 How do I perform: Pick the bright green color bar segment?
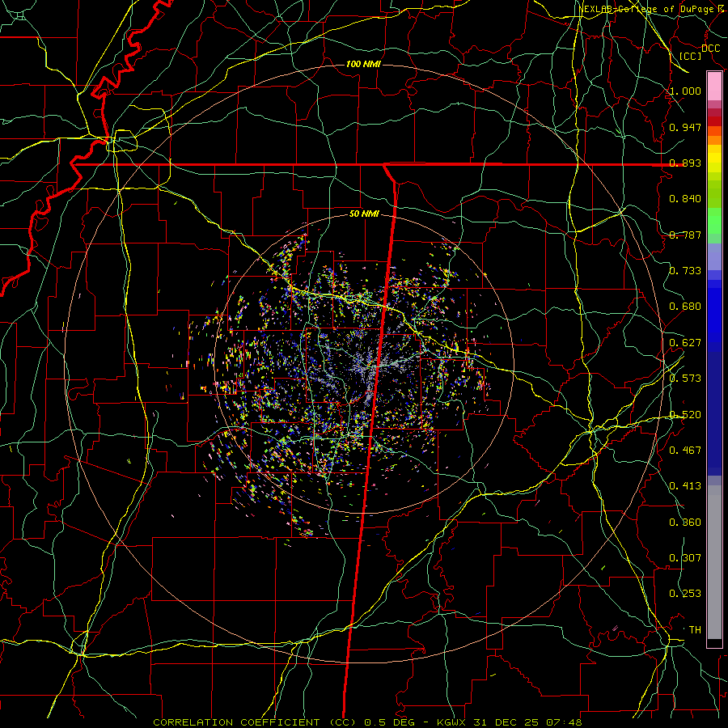(714, 221)
